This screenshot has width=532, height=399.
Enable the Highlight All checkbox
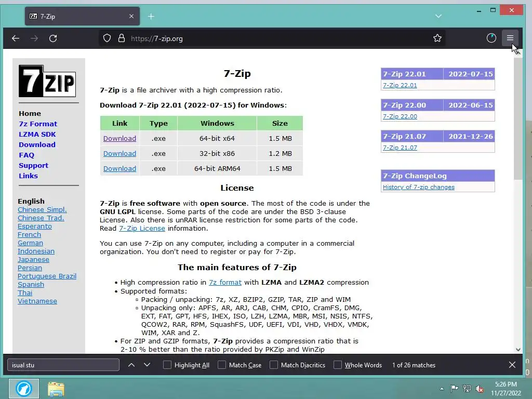[167, 365]
